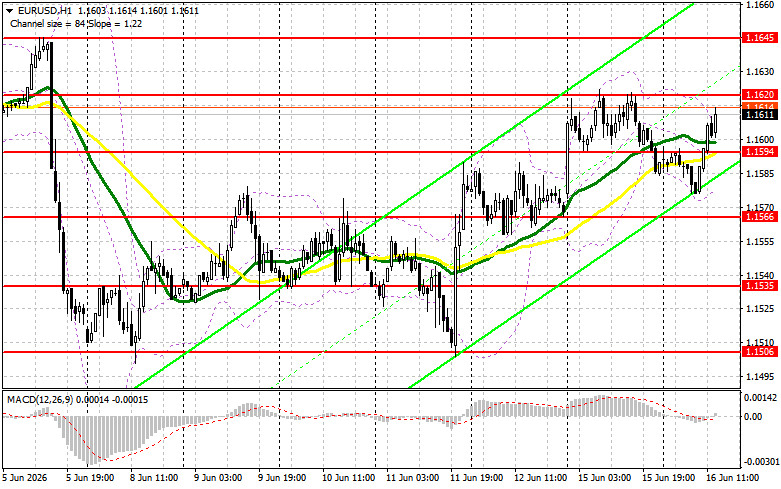Select the red 1.1645 resistance level label
This screenshot has width=781, height=489.
pyautogui.click(x=760, y=38)
